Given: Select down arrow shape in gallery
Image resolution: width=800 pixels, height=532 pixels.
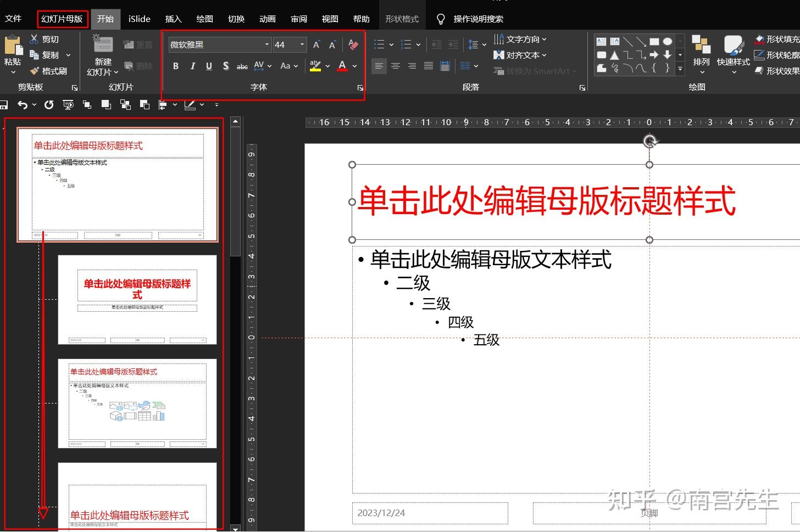Looking at the screenshot, I should click(x=668, y=55).
